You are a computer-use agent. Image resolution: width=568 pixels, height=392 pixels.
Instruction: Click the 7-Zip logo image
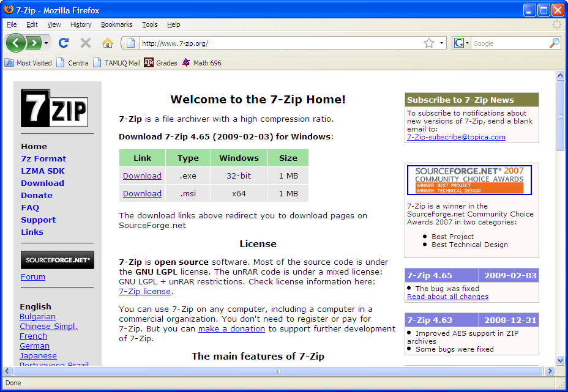[x=54, y=108]
